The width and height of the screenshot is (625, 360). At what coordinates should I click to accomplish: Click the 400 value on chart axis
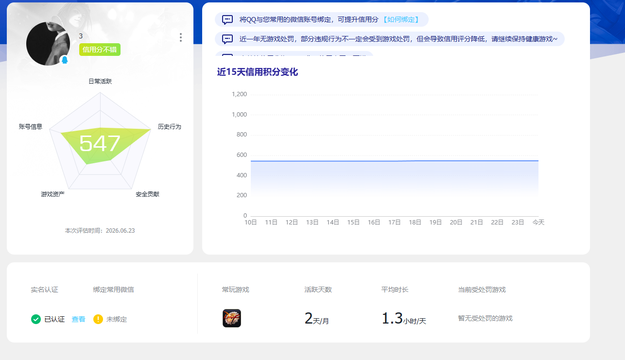pos(242,175)
